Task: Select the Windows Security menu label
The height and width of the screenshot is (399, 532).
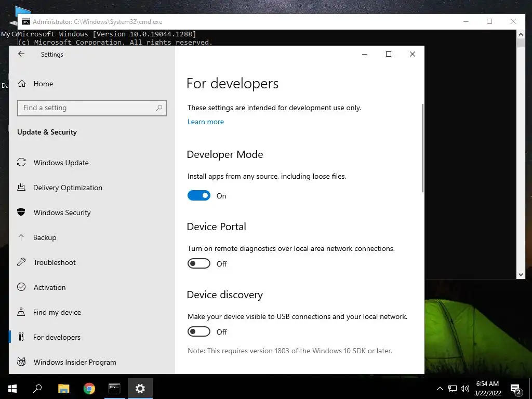Action: click(62, 212)
